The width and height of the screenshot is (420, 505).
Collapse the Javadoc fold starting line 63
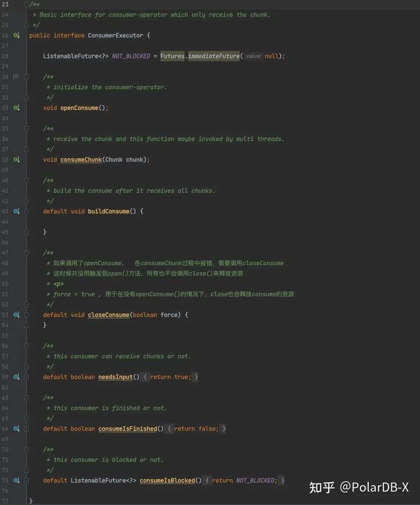pyautogui.click(x=27, y=398)
